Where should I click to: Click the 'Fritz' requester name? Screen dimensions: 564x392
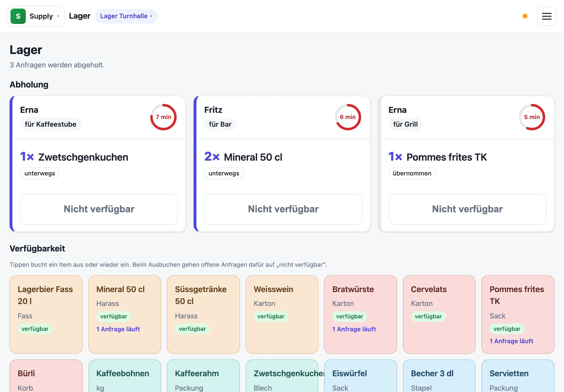(x=213, y=110)
